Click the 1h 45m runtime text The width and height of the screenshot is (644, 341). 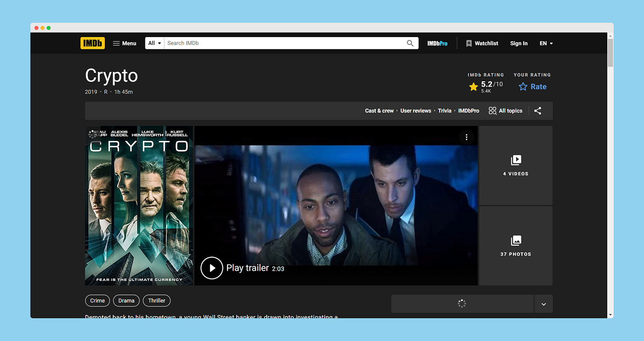click(x=123, y=92)
